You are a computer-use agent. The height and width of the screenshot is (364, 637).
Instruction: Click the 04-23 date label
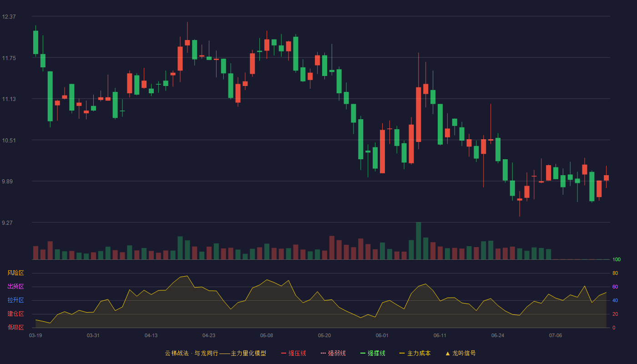pos(209,335)
